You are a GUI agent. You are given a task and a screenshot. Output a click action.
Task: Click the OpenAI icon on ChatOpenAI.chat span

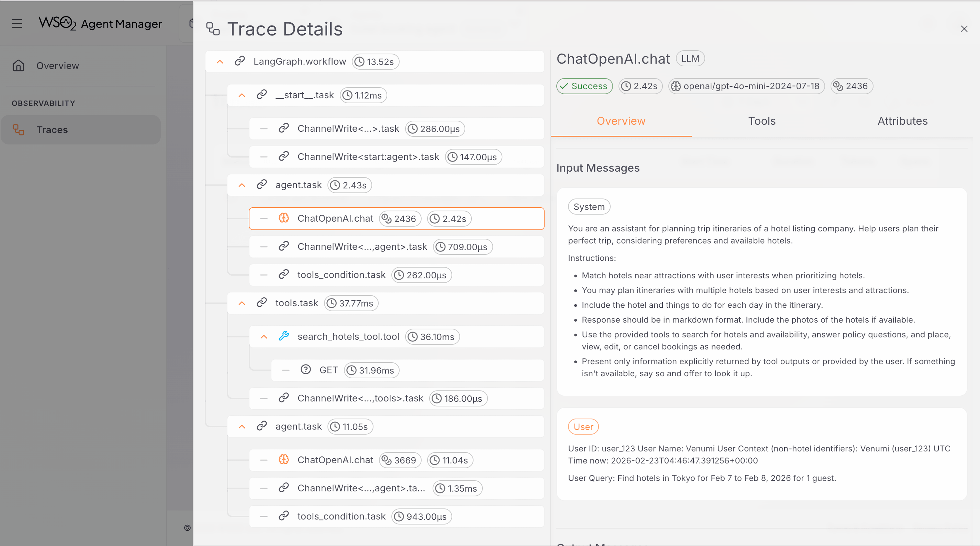tap(284, 218)
